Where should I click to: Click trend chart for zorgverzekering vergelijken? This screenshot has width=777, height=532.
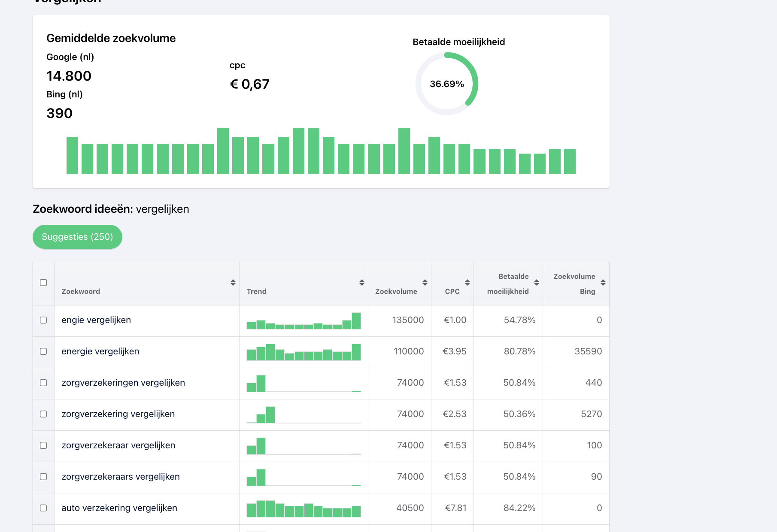click(x=304, y=415)
